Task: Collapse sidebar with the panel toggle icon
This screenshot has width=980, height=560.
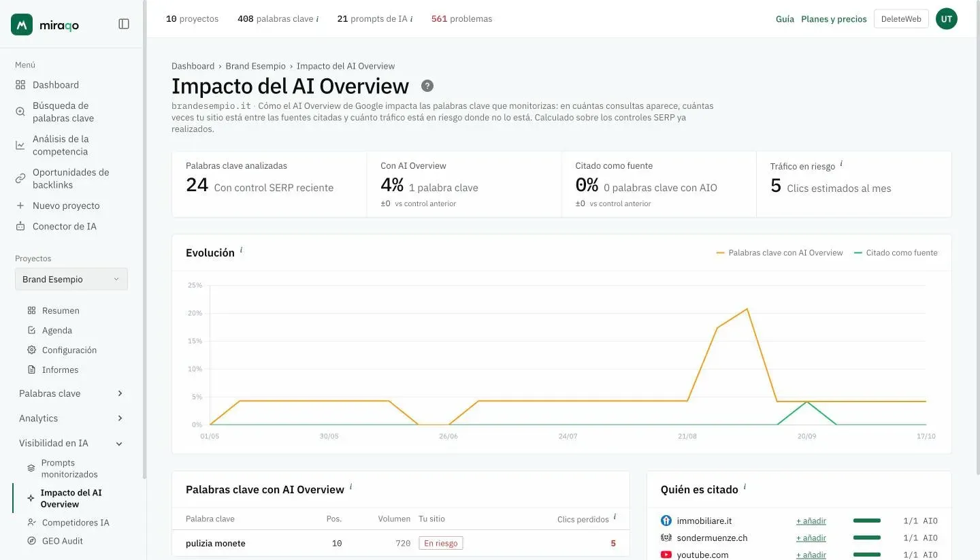Action: pos(124,24)
